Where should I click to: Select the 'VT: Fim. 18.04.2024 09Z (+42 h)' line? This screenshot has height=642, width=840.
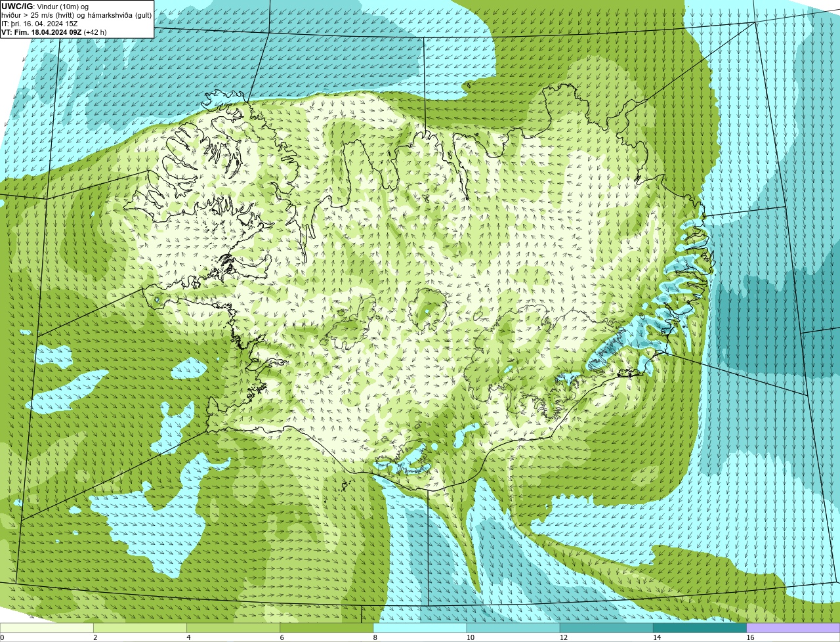[x=54, y=32]
